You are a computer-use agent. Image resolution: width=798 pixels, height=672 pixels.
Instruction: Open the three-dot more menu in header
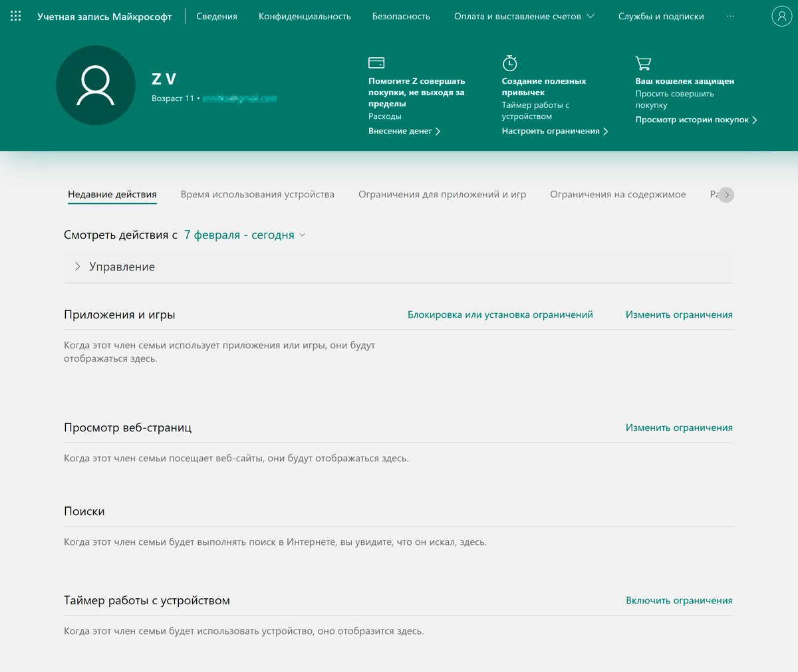pos(731,16)
